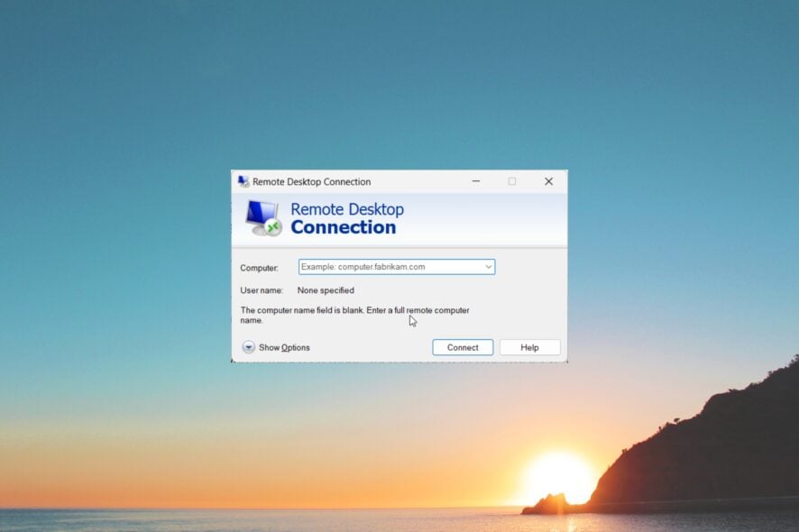The width and height of the screenshot is (799, 532).
Task: Click the Connect button
Action: pyautogui.click(x=463, y=347)
